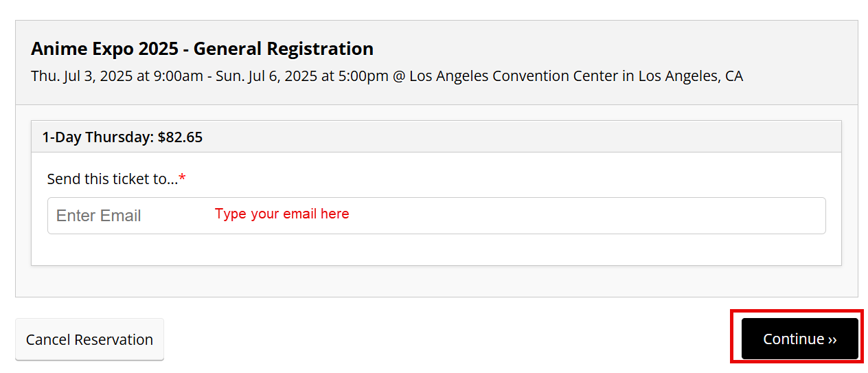This screenshot has height=373, width=868.
Task: Click the black Continue button
Action: (799, 339)
